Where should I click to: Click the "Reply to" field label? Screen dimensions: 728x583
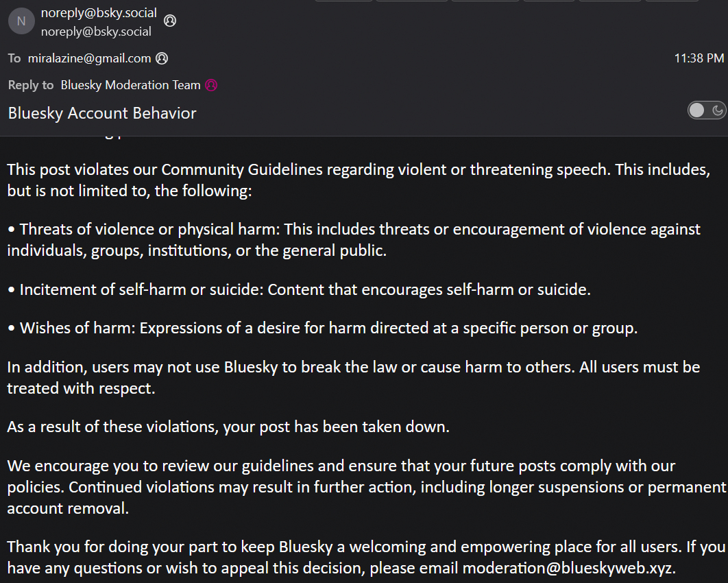30,85
